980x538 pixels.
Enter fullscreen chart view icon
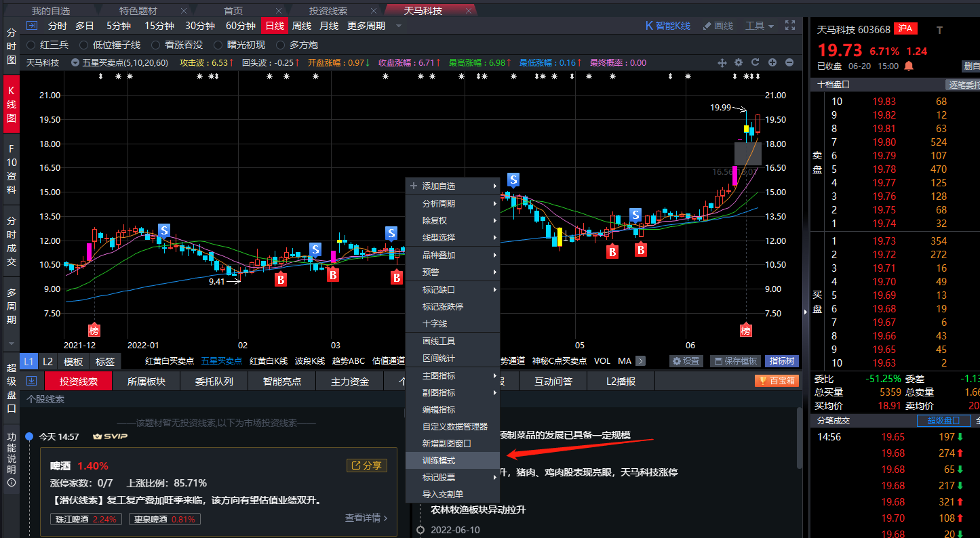pyautogui.click(x=789, y=25)
